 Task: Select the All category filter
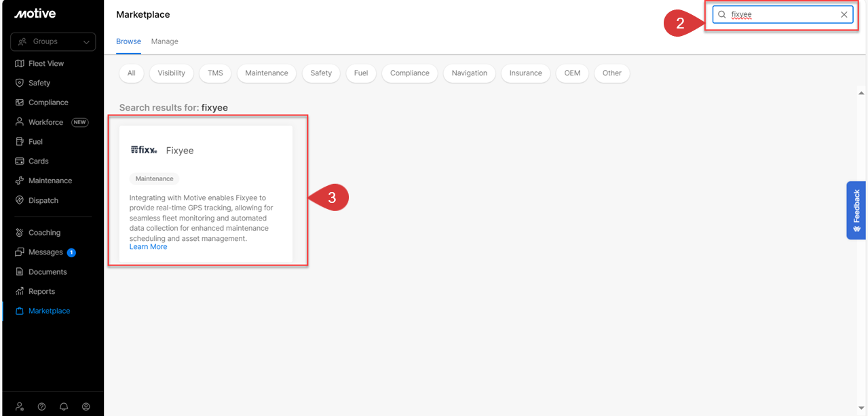[x=132, y=73]
